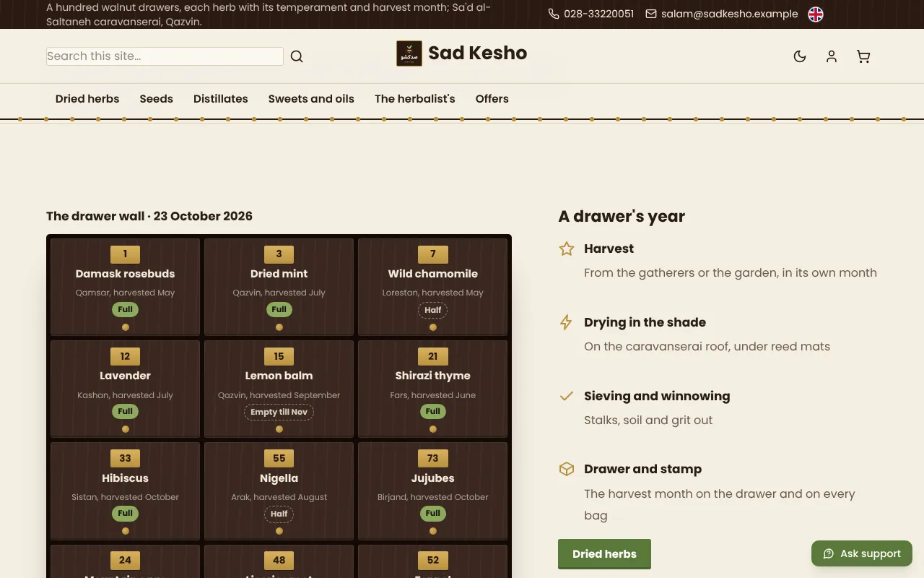Open the Dried herbs menu
This screenshot has height=578, width=924.
coord(87,99)
